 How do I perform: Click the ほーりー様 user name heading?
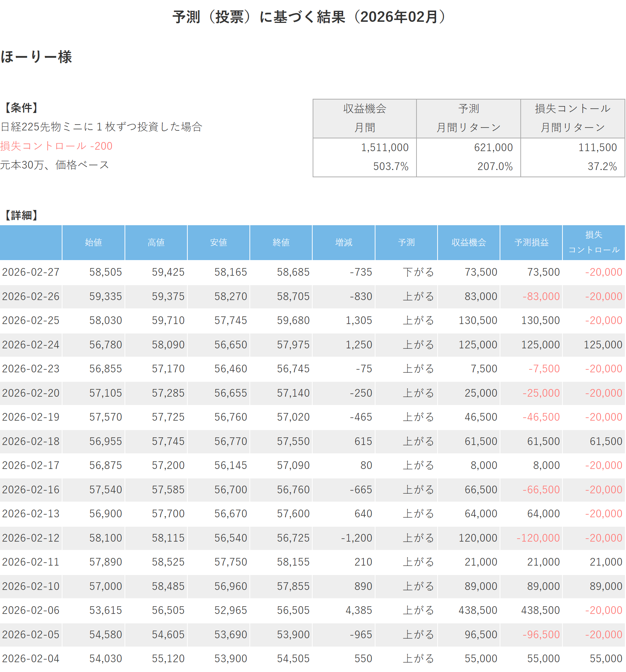[x=36, y=57]
